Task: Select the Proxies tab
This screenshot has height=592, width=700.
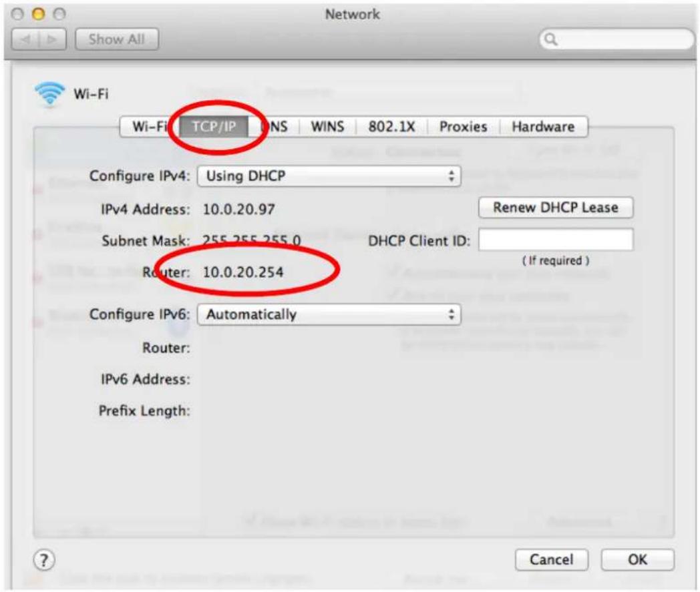Action: coord(464,127)
